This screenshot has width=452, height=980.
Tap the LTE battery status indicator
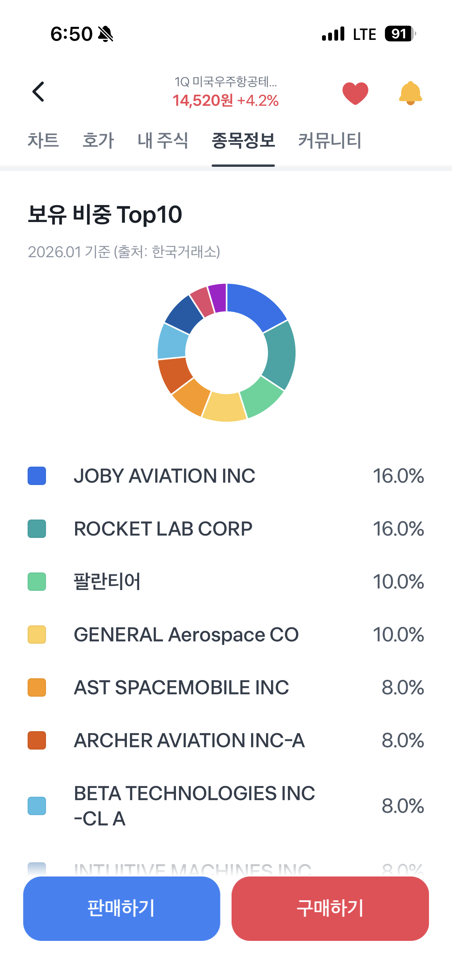pyautogui.click(x=399, y=34)
